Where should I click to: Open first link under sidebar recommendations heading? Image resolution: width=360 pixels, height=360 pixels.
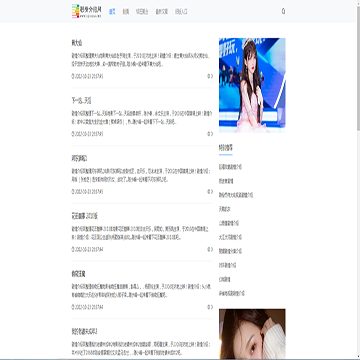[230, 167]
